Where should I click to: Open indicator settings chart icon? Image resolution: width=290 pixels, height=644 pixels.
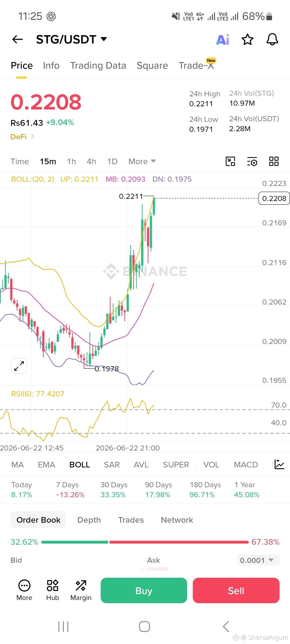point(279,464)
